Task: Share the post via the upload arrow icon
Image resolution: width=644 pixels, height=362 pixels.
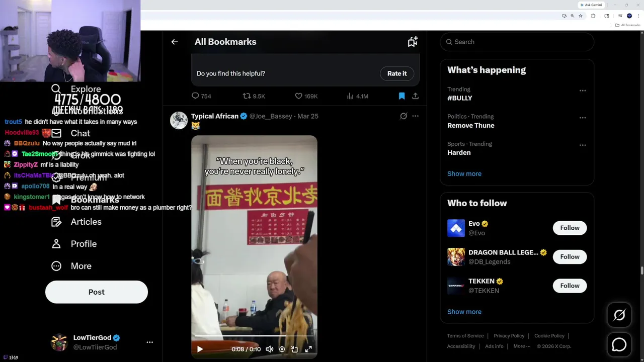Action: [415, 96]
